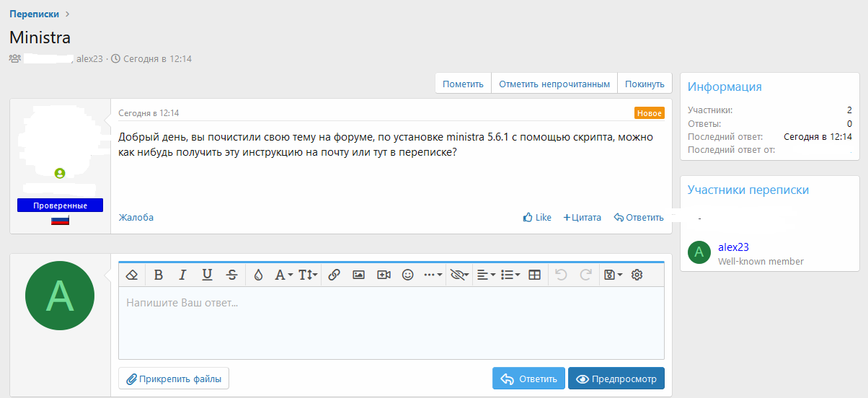Click the conversation title Ministra
868x398 pixels.
pos(40,37)
